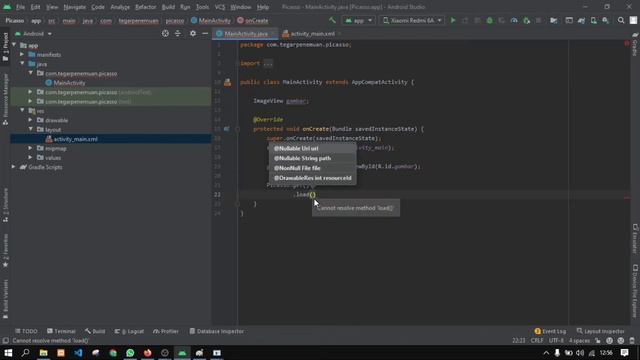Open Visual Studio Code from the taskbar
640x360 pixels.
[78, 353]
